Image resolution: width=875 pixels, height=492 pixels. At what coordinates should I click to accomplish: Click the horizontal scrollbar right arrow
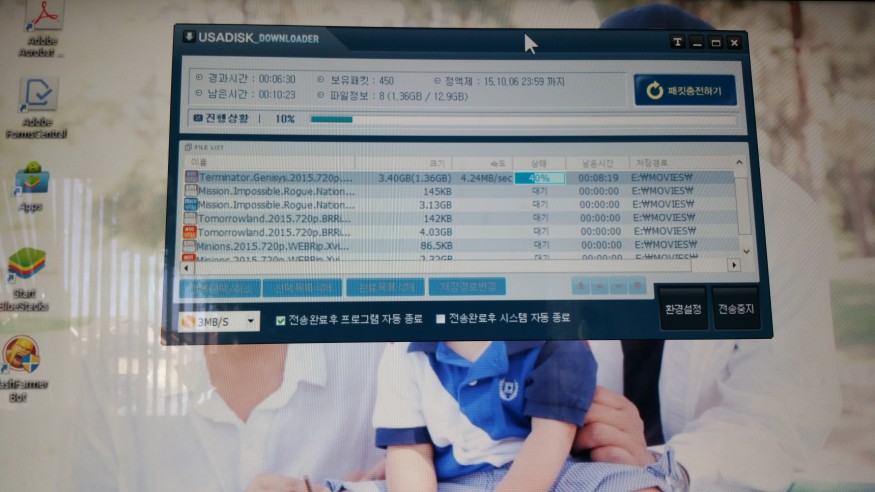click(733, 265)
